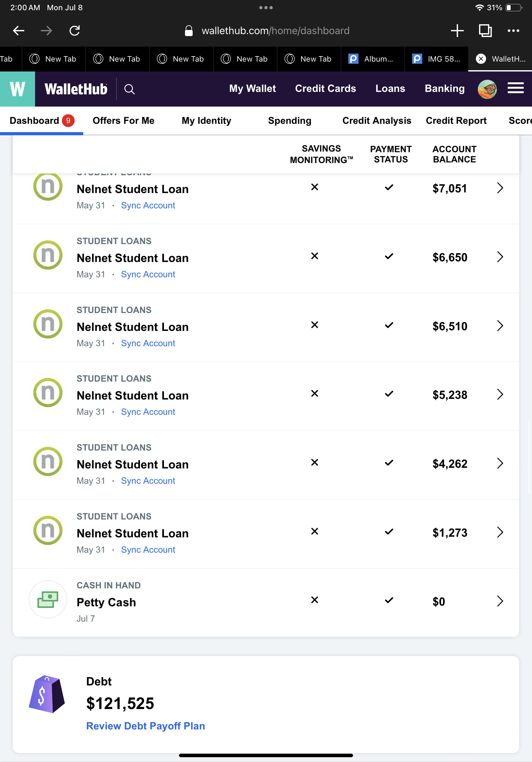Switch to the Album browser tab
This screenshot has width=532, height=762.
pyautogui.click(x=373, y=59)
